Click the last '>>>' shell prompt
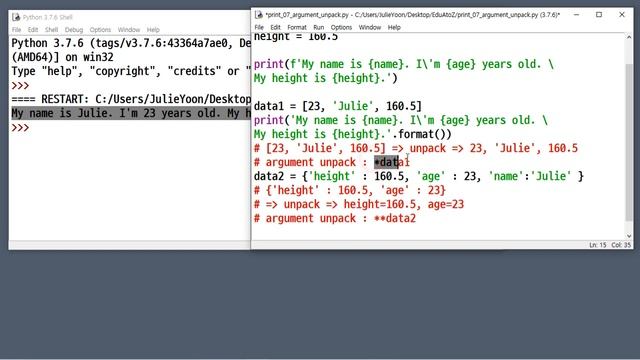This screenshot has height=360, width=640. tap(20, 127)
